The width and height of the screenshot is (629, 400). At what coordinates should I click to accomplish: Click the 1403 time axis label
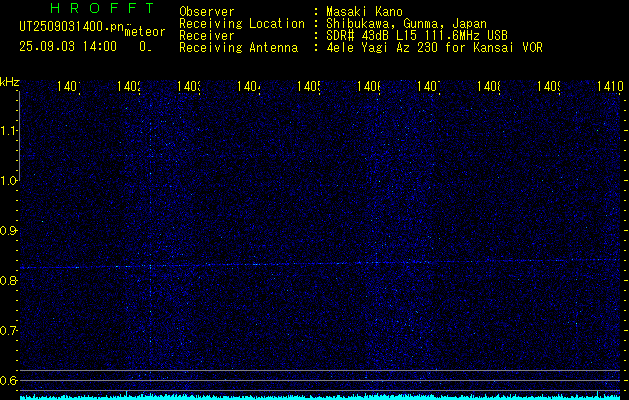[x=189, y=86]
